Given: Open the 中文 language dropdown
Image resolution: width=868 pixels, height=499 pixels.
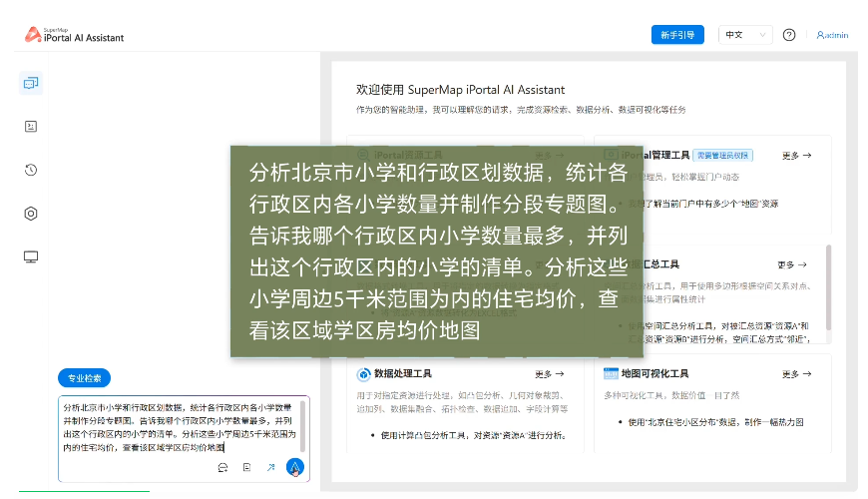Looking at the screenshot, I should [x=745, y=35].
